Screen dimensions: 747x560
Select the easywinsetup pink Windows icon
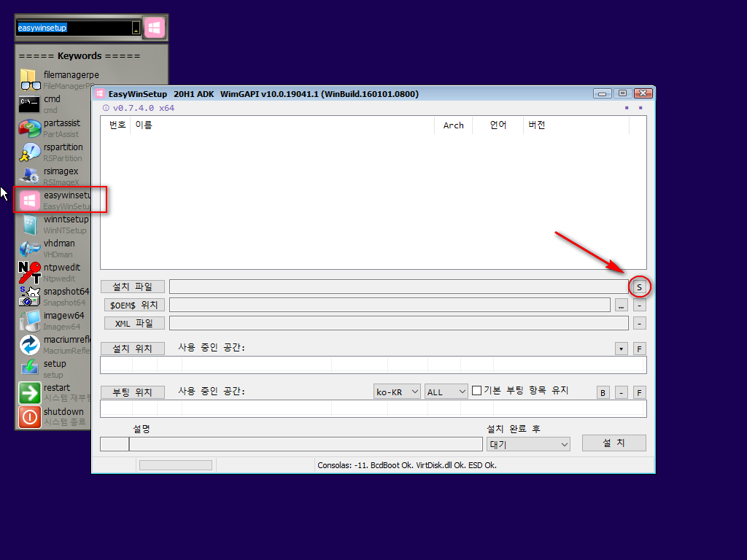tap(29, 201)
